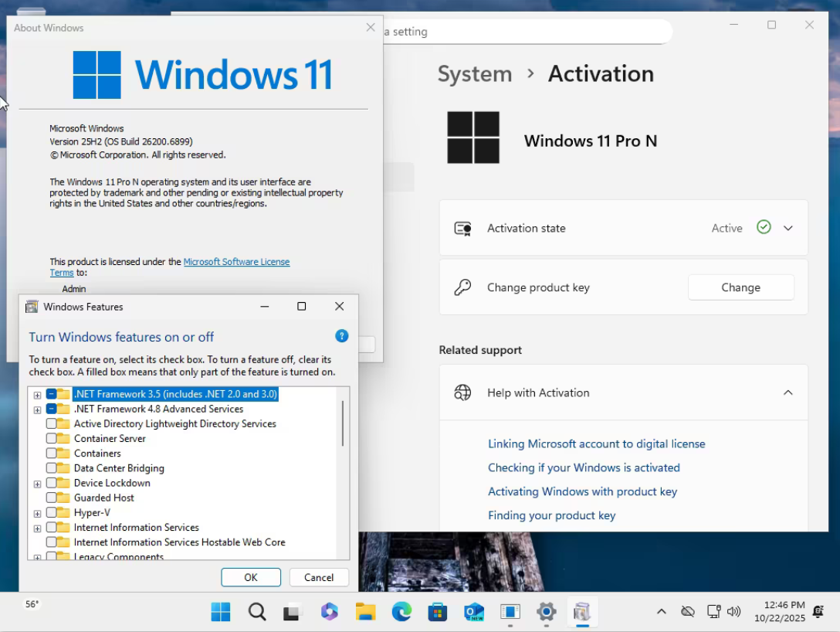Viewport: 840px width, 632px height.
Task: Click the volume icon in system tray
Action: pyautogui.click(x=734, y=611)
